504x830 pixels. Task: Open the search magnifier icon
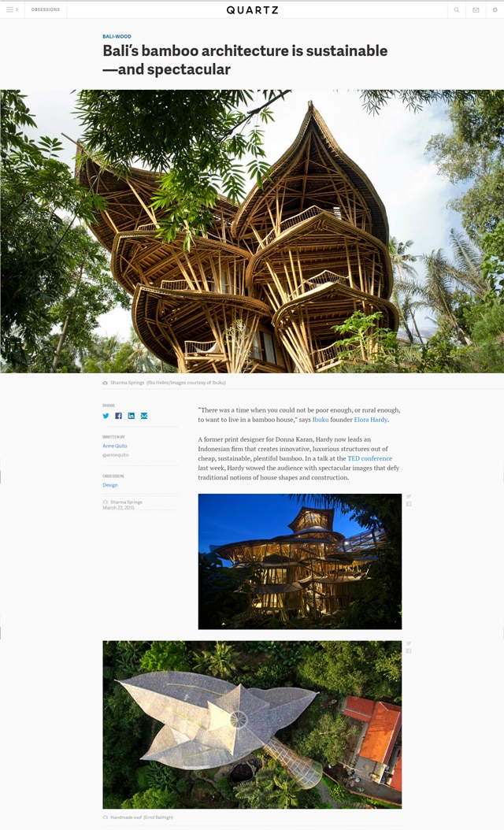coord(456,9)
